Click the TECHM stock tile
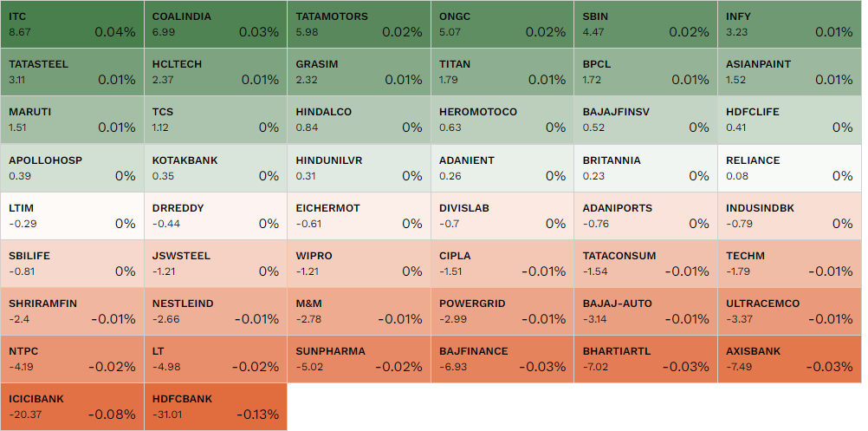The height and width of the screenshot is (431, 868). coord(789,264)
